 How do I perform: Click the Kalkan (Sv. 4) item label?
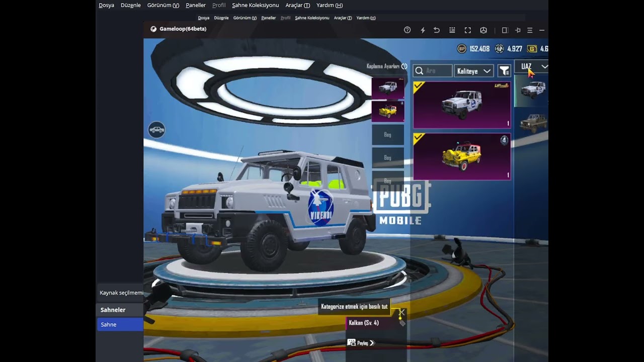click(x=364, y=323)
